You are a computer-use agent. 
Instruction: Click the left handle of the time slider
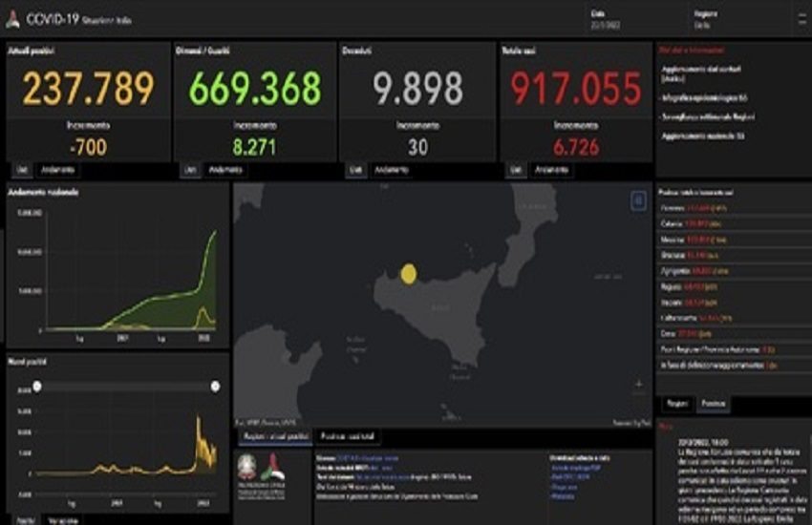pyautogui.click(x=37, y=386)
